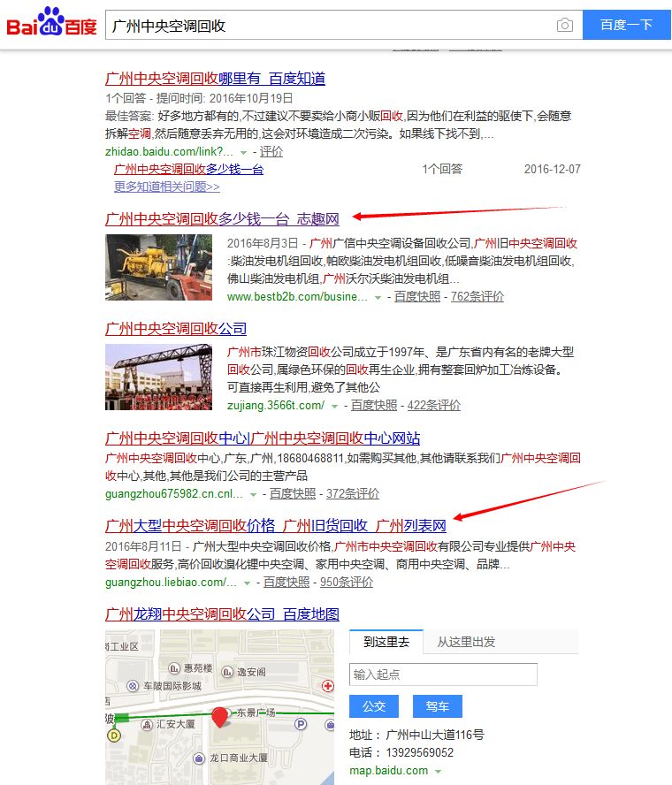Open result 广州中央空调回收多少钱一台 志趣网
The height and width of the screenshot is (785, 672).
(x=222, y=218)
